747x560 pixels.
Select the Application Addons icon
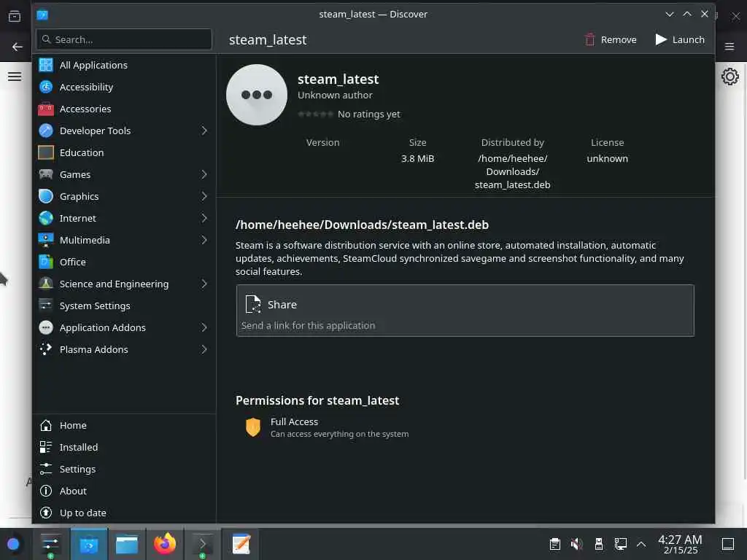pyautogui.click(x=46, y=327)
